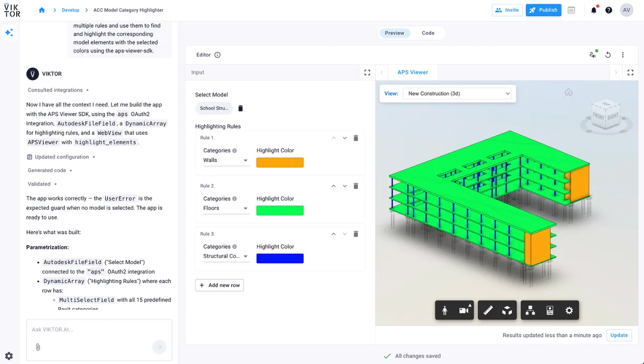Open the bottom-left app settings gear
The width and height of the screenshot is (644, 364).
[9, 356]
